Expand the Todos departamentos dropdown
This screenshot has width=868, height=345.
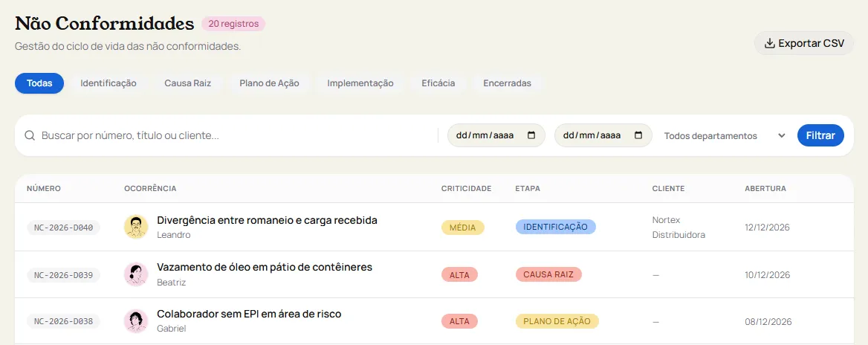pyautogui.click(x=725, y=135)
